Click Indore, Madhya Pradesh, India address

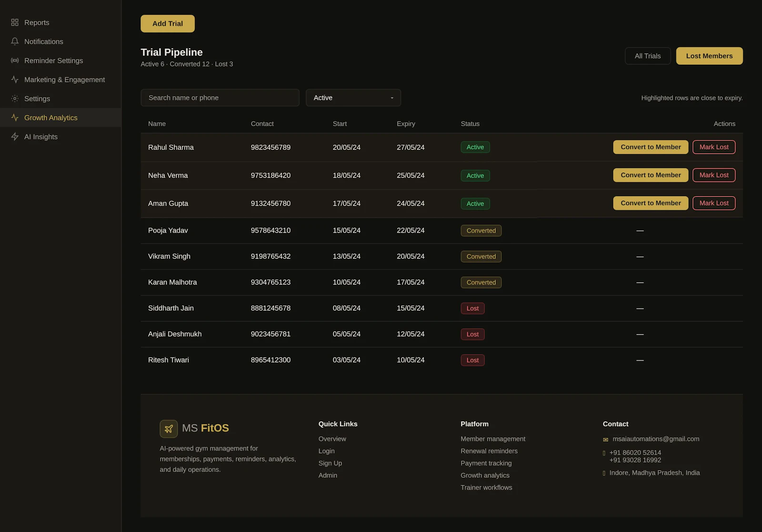(654, 473)
